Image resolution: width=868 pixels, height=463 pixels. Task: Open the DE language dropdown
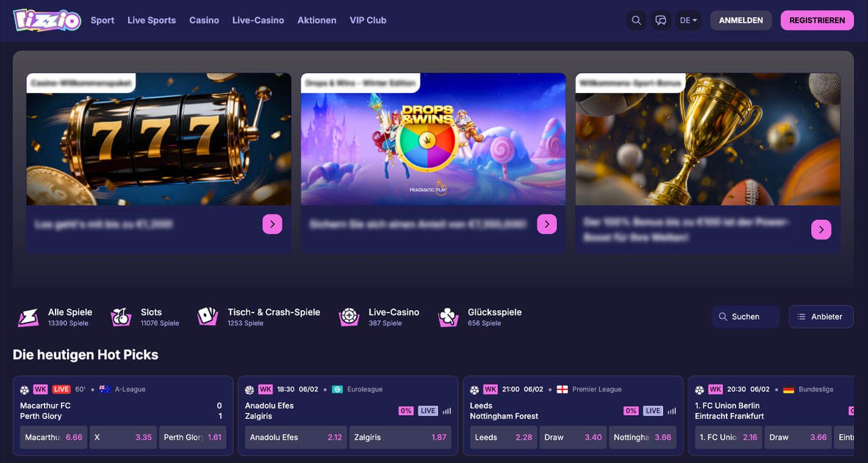tap(688, 20)
